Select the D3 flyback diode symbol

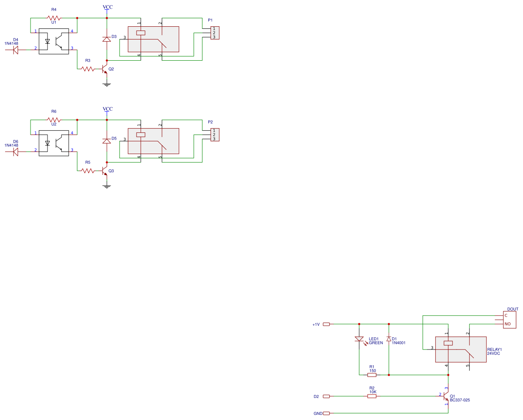tap(107, 39)
